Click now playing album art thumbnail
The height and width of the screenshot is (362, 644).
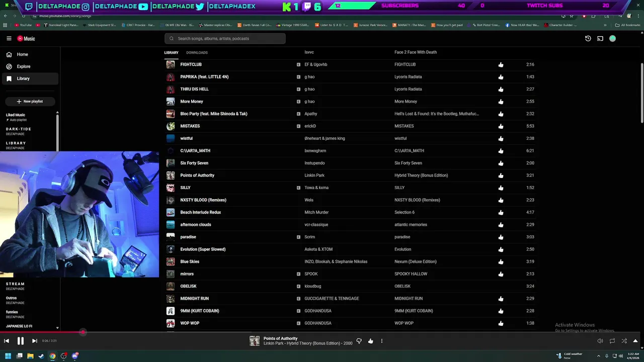[x=255, y=341]
